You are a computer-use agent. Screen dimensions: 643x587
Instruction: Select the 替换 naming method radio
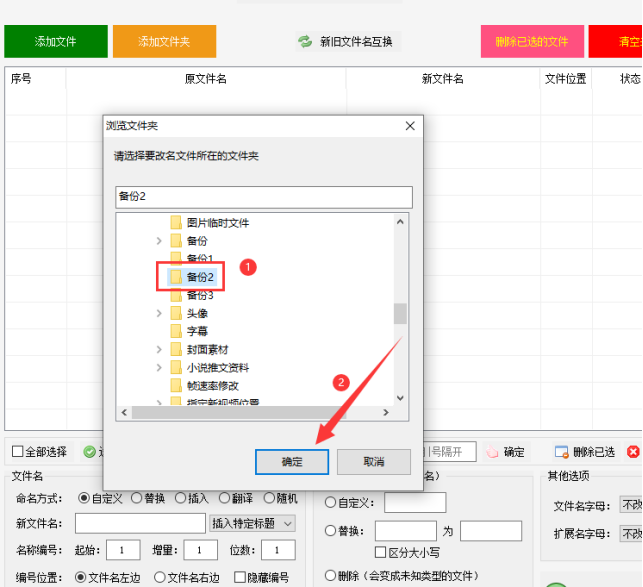[137, 498]
